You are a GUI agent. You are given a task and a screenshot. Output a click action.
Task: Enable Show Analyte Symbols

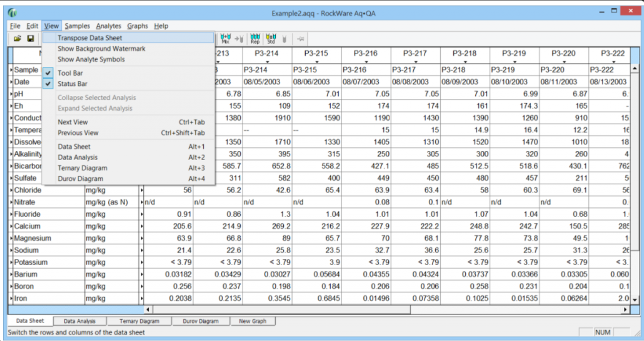[129, 59]
